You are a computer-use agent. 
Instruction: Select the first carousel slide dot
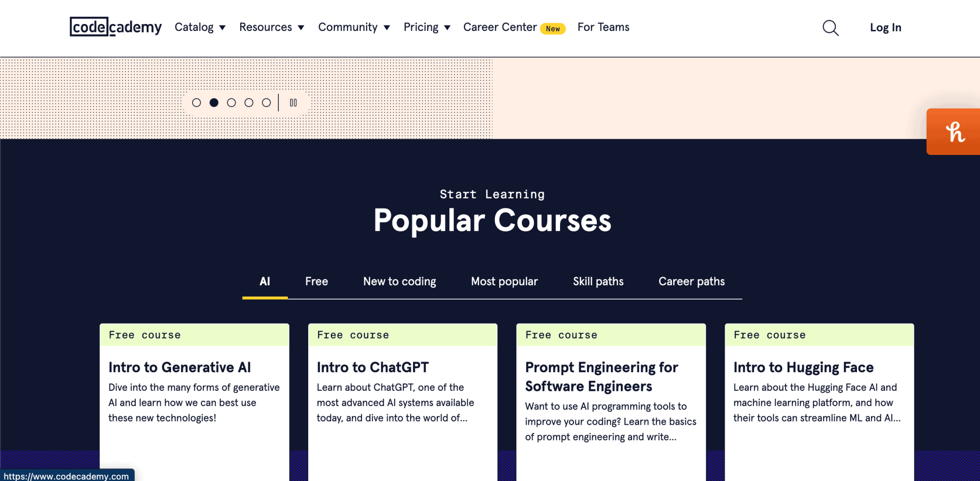196,102
